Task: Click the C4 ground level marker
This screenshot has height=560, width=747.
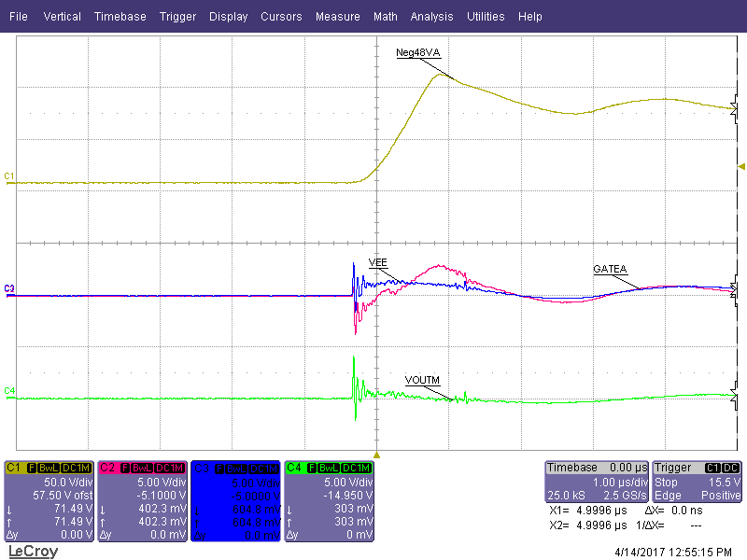Action: [x=9, y=389]
